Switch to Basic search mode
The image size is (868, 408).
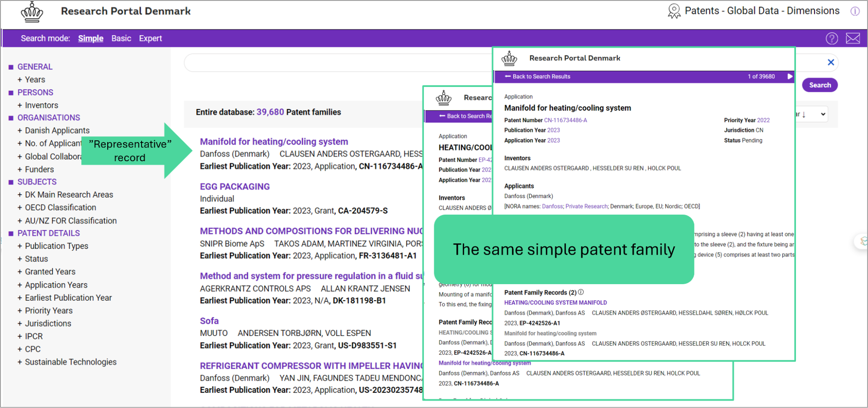pos(121,39)
